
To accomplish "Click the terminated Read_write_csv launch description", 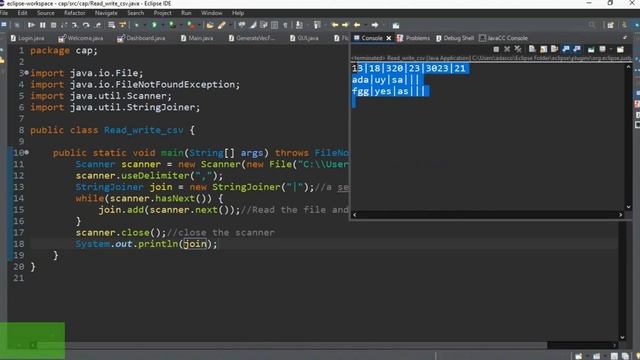I will (x=491, y=58).
